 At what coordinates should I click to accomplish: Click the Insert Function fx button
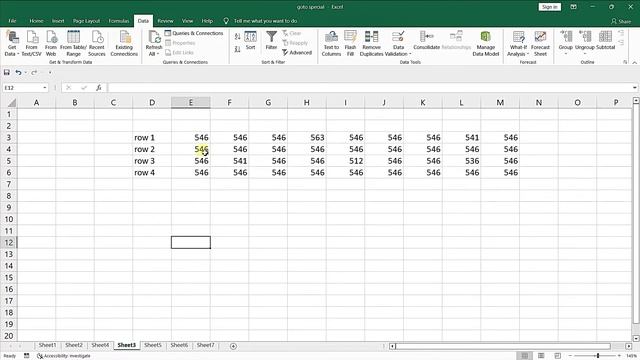click(98, 87)
